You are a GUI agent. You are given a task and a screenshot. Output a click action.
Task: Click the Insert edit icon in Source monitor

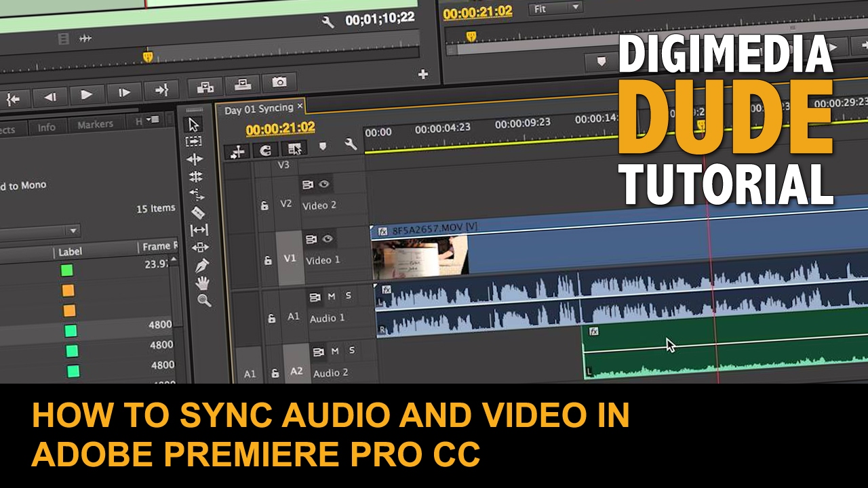point(205,86)
